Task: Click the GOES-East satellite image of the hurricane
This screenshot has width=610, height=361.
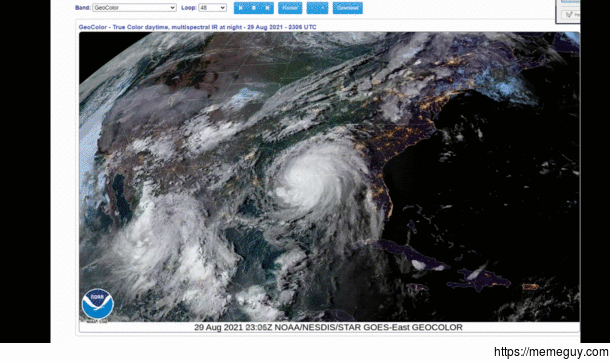Action: (329, 177)
